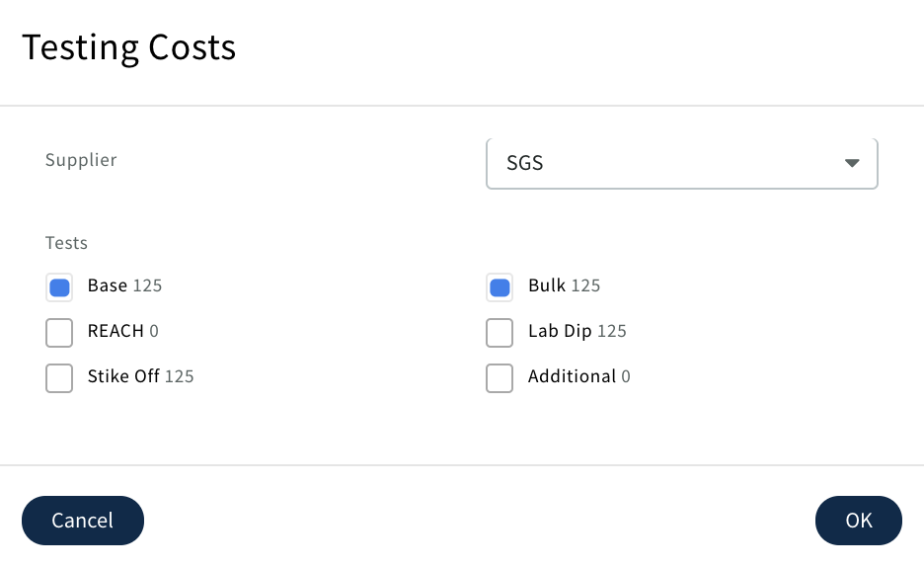This screenshot has height=567, width=924.
Task: Cancel the Testing Costs dialog
Action: tap(83, 521)
